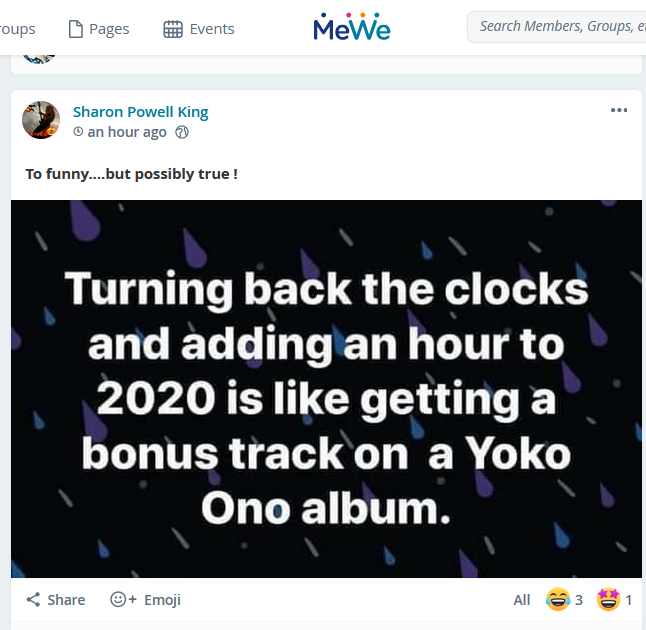Viewport: 646px width, 630px height.
Task: Toggle the star-eyes emoji reaction
Action: pyautogui.click(x=607, y=600)
